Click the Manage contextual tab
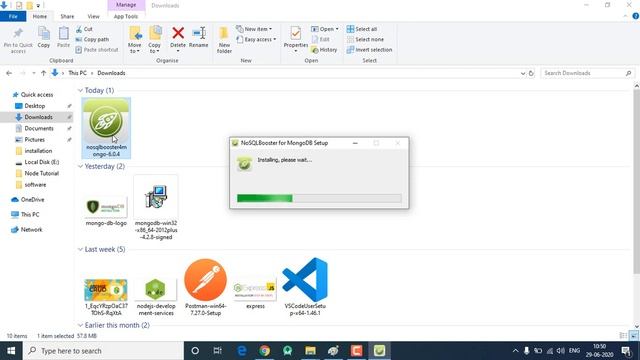 126,5
